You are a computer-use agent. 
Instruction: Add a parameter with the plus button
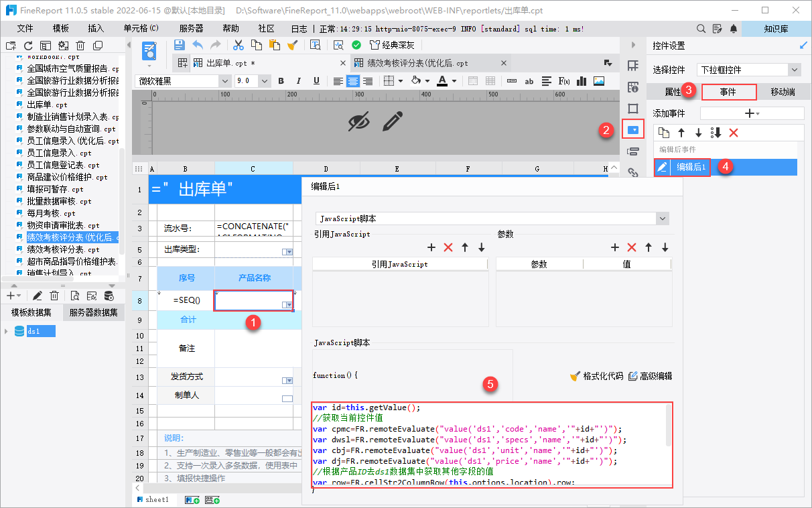615,247
